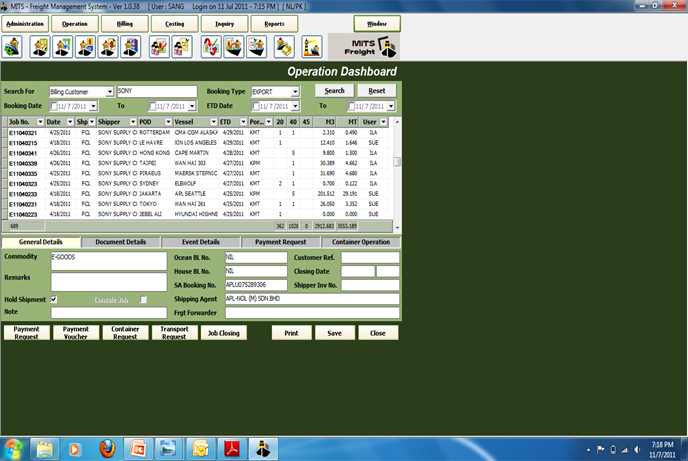Click the red checkmark toolbar icon
This screenshot has height=461, width=688.
tap(212, 47)
